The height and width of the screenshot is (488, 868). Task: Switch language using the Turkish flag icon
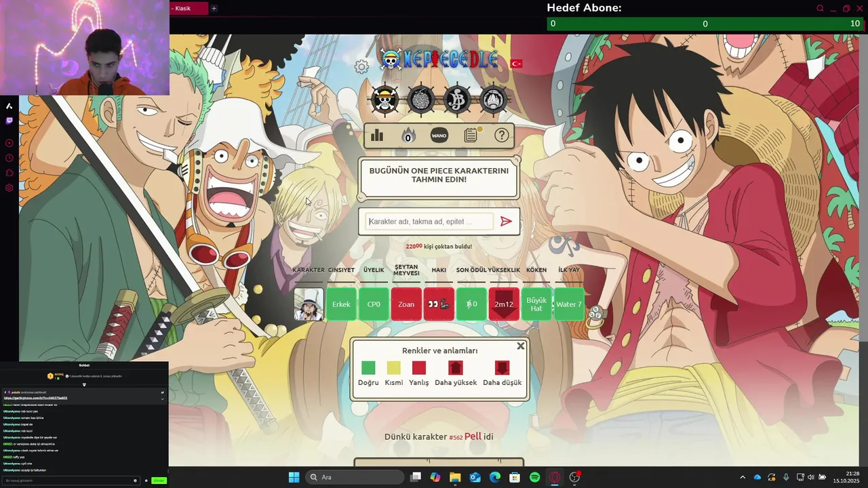click(517, 63)
